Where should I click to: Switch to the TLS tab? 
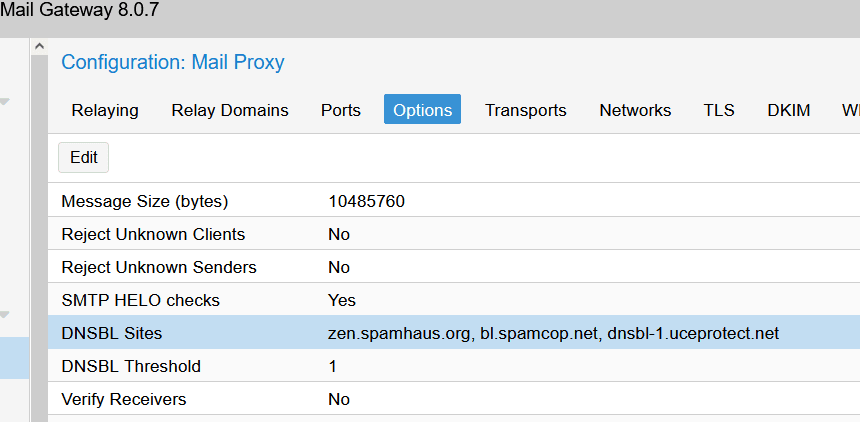pos(719,110)
